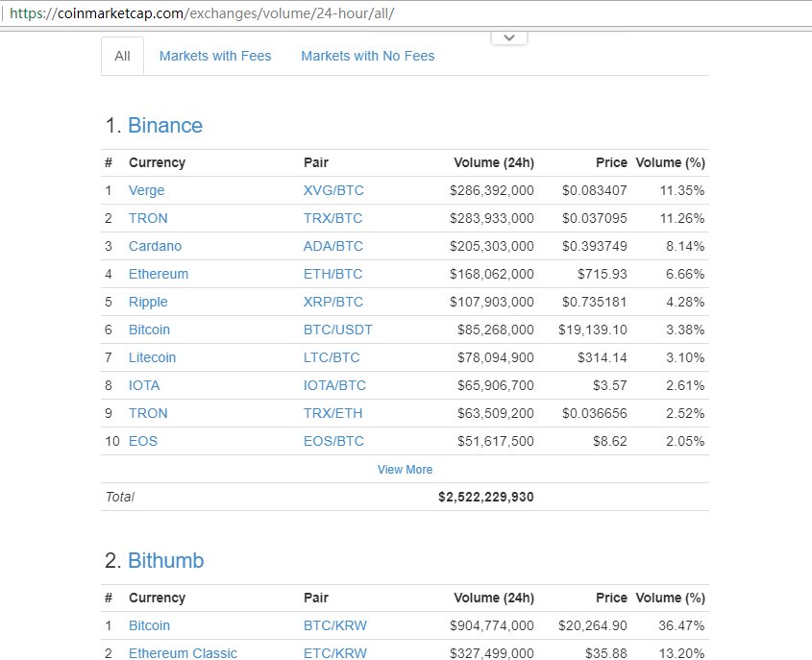Select the All tab

[122, 56]
